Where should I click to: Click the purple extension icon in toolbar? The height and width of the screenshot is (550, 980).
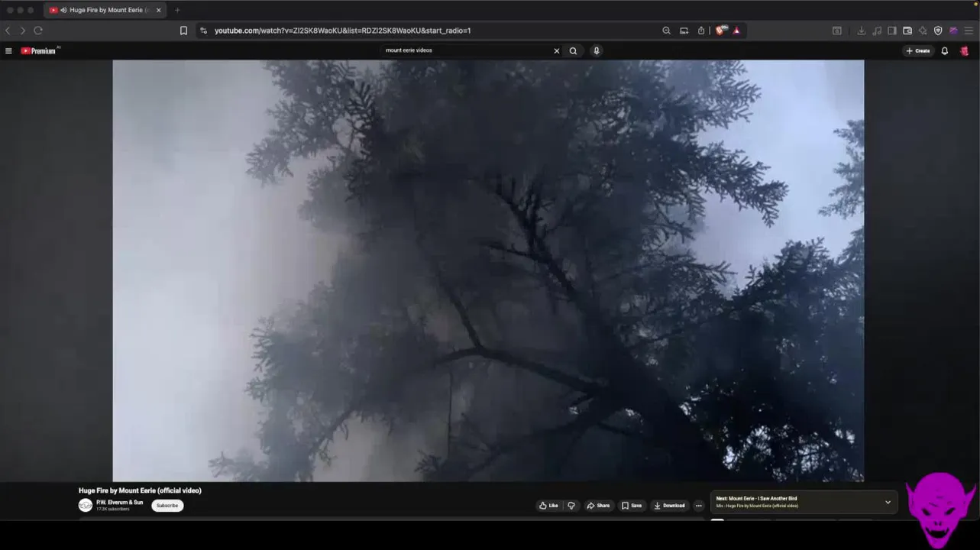[x=953, y=31]
